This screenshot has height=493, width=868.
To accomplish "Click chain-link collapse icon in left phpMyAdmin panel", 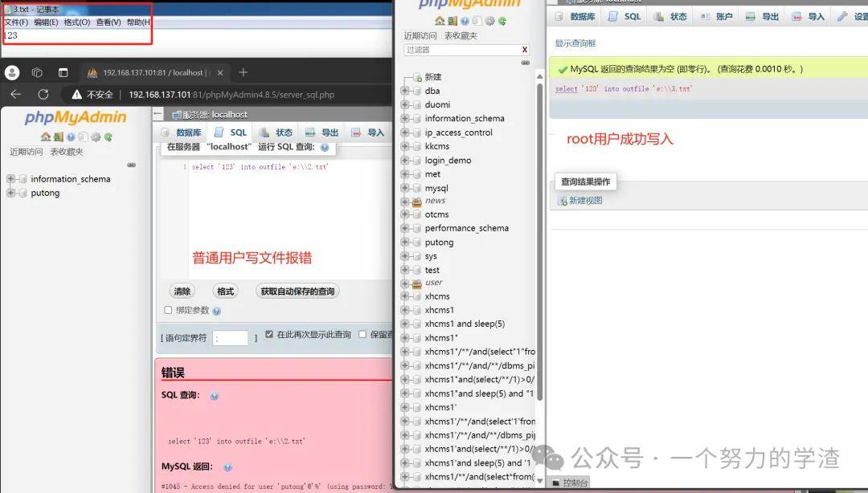I will [x=131, y=165].
